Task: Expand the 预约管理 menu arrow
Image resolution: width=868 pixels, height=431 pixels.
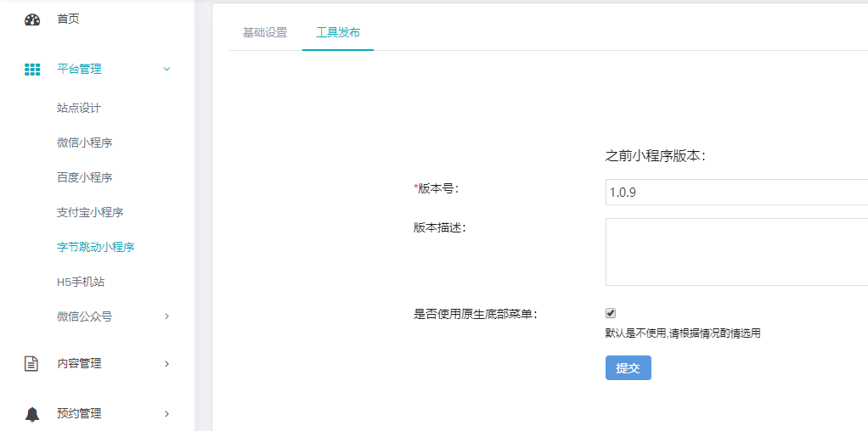Action: pyautogui.click(x=166, y=414)
